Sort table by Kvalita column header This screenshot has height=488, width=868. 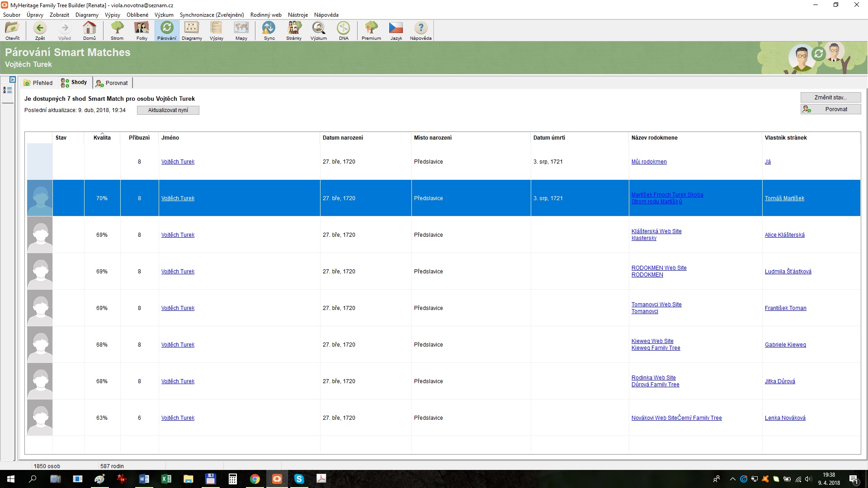(102, 138)
